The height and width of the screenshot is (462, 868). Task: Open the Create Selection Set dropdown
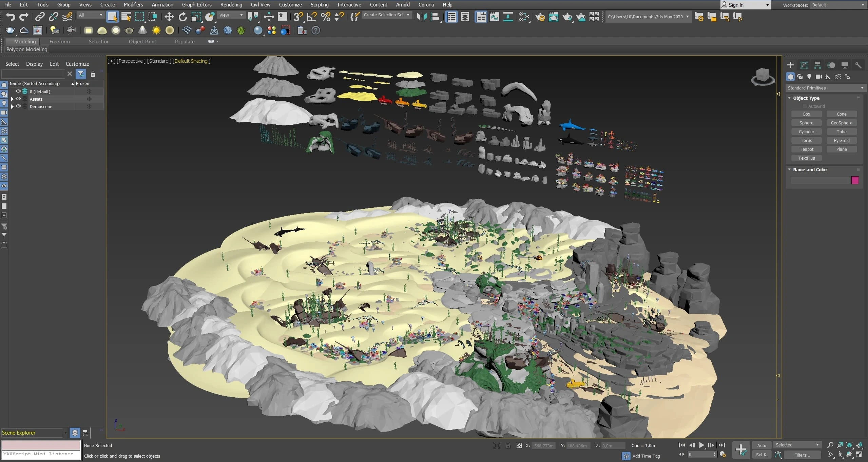387,15
